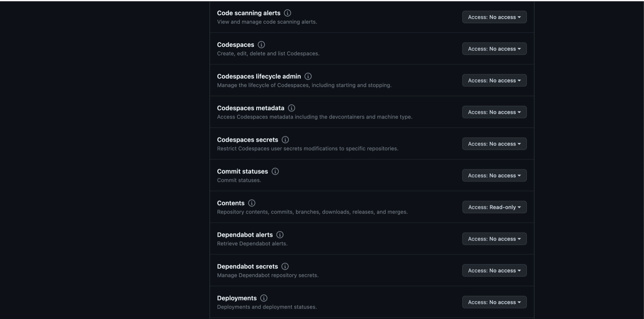Click info icon beside Code scanning alerts

click(x=288, y=13)
